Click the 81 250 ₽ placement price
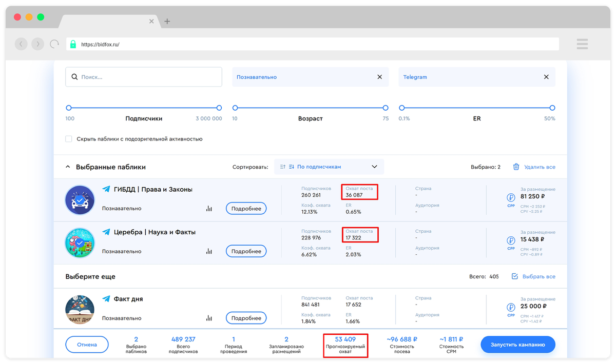Viewport: 616px width, 364px height. [x=532, y=196]
